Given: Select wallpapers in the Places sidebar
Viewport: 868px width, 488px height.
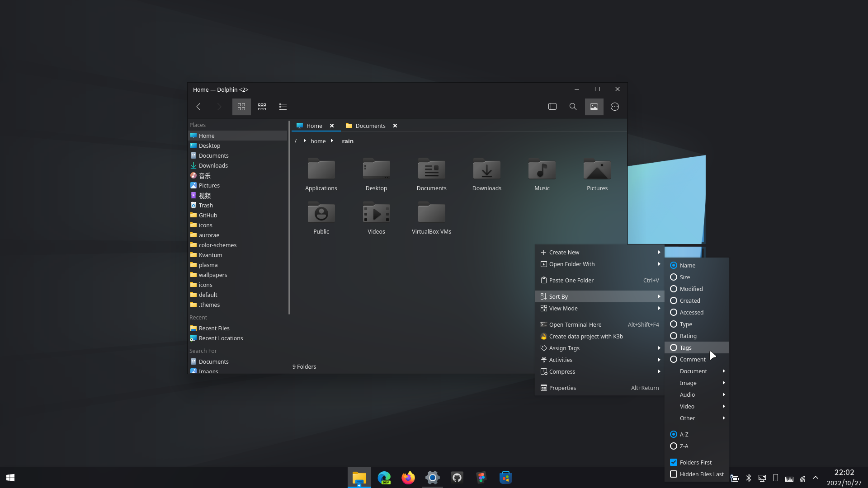Looking at the screenshot, I should pyautogui.click(x=237, y=275).
